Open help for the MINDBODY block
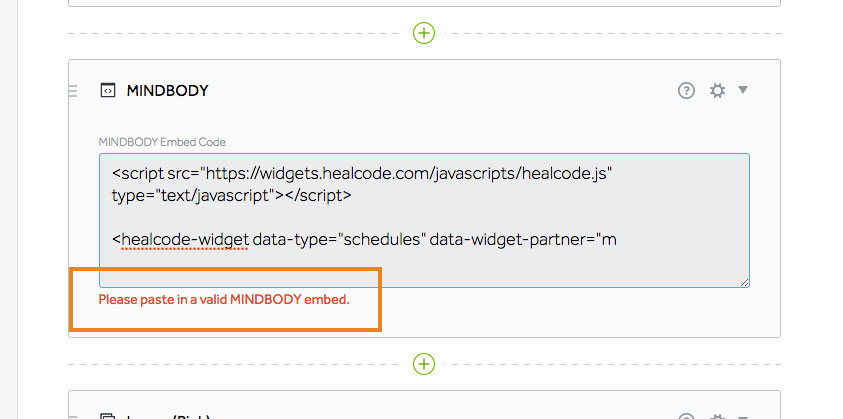This screenshot has width=843, height=419. click(x=686, y=90)
